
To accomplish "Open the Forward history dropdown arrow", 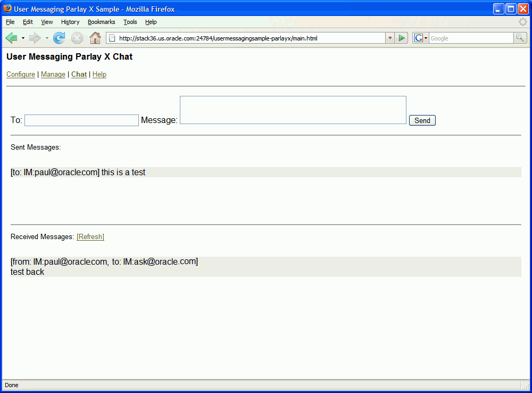I will (47, 38).
